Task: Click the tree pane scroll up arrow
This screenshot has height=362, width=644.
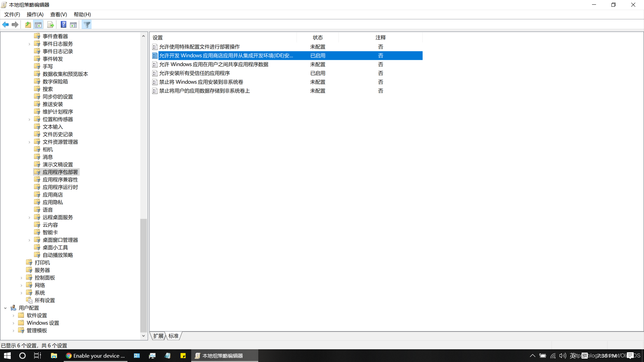Action: [x=144, y=36]
